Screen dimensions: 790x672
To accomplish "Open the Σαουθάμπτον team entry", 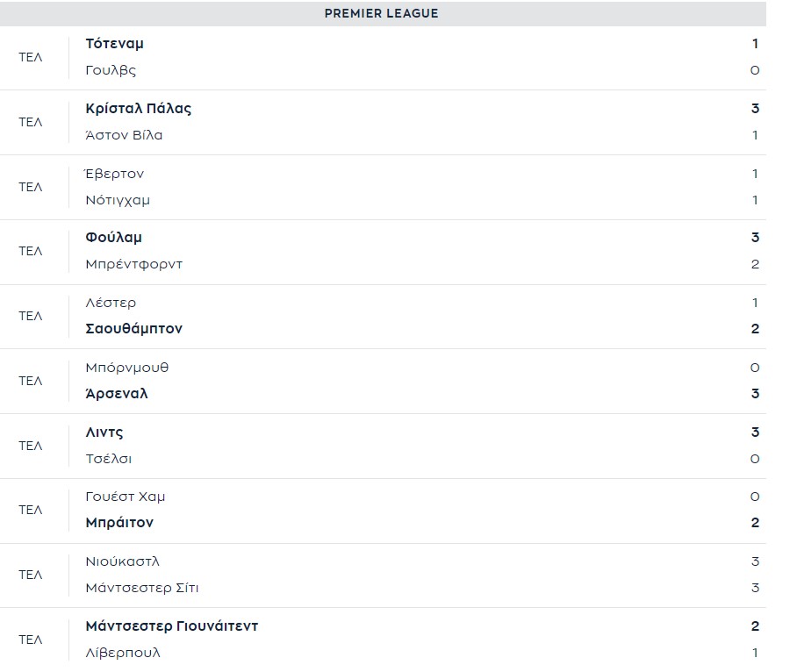I will (x=134, y=329).
